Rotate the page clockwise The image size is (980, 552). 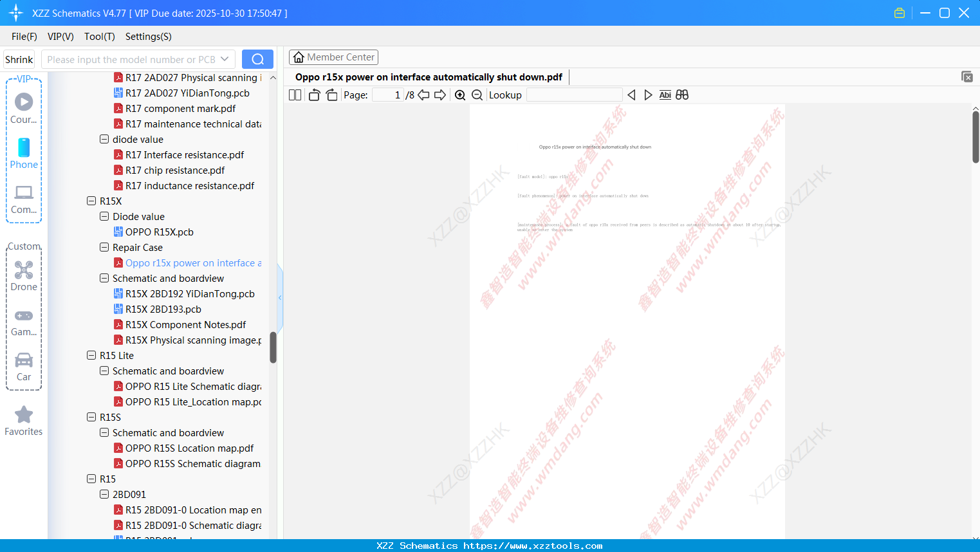click(331, 95)
